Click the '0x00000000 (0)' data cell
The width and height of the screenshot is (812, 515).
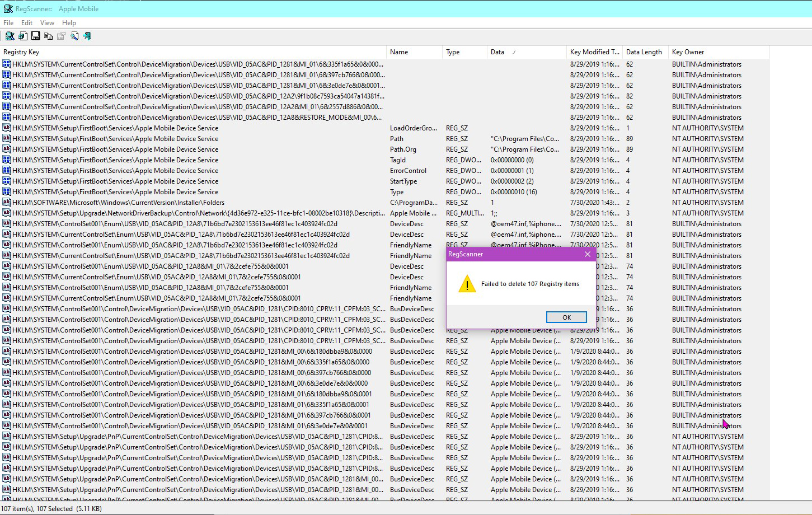click(x=512, y=160)
